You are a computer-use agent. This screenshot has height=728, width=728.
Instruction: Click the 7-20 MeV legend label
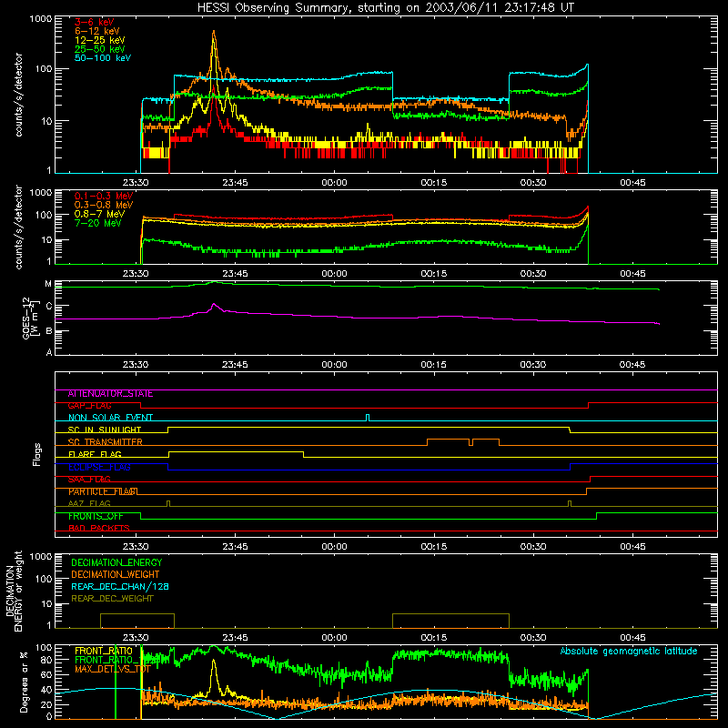[x=97, y=223]
